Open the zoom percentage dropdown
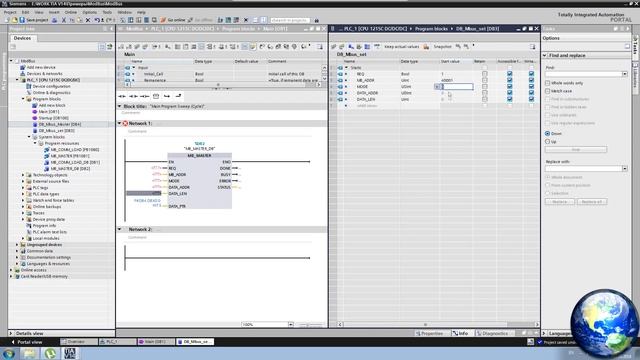640x360 pixels. [291, 324]
